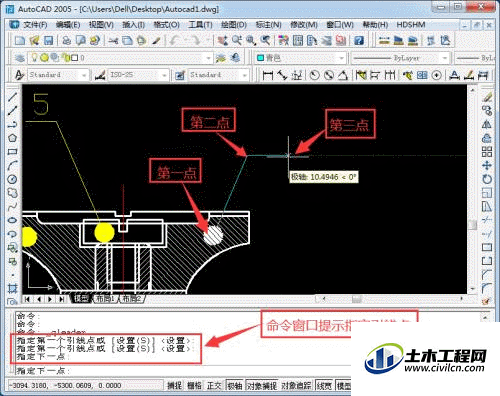Click the Linear Dimension icon
This screenshot has height=396, width=500.
point(268,75)
